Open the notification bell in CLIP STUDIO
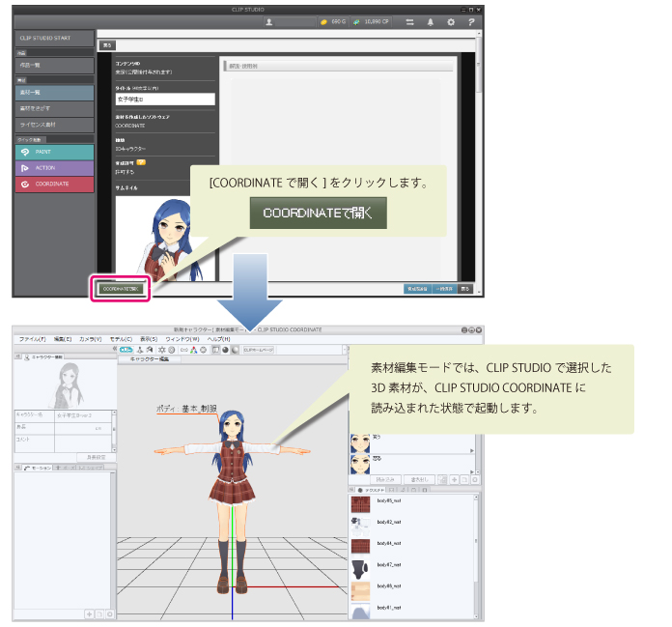The width and height of the screenshot is (672, 627). 431,22
